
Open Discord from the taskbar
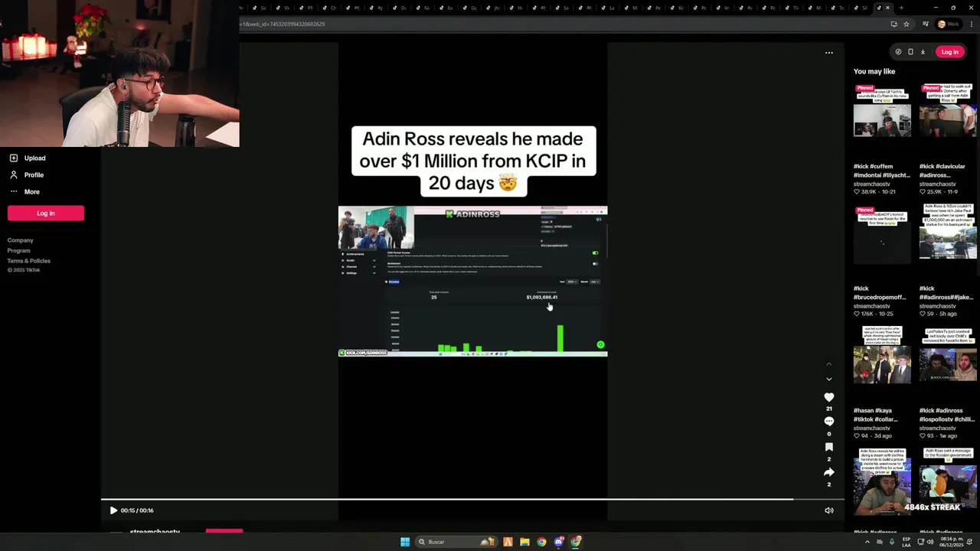[559, 542]
